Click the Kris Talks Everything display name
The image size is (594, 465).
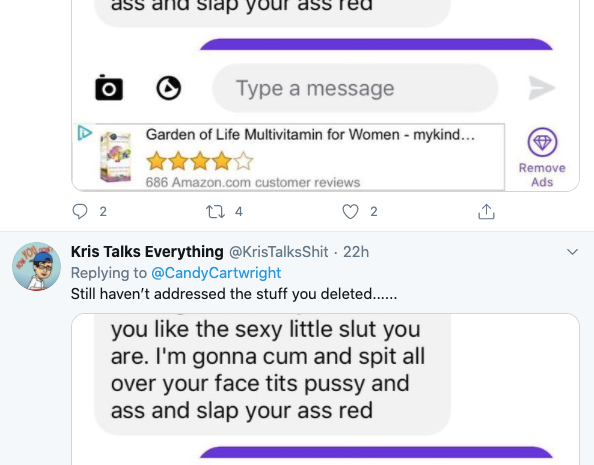coord(147,252)
